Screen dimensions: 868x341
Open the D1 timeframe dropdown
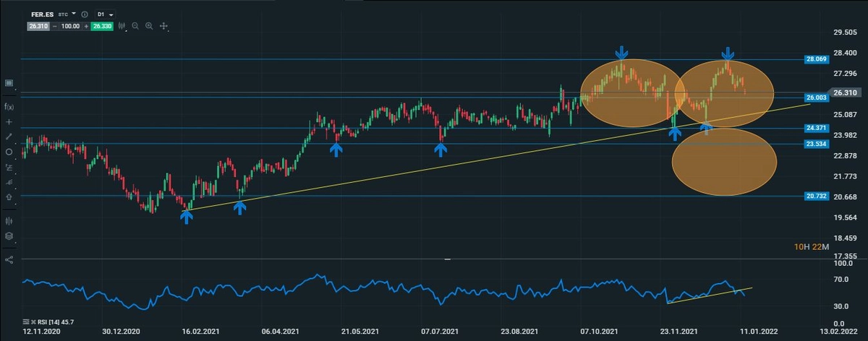point(105,14)
